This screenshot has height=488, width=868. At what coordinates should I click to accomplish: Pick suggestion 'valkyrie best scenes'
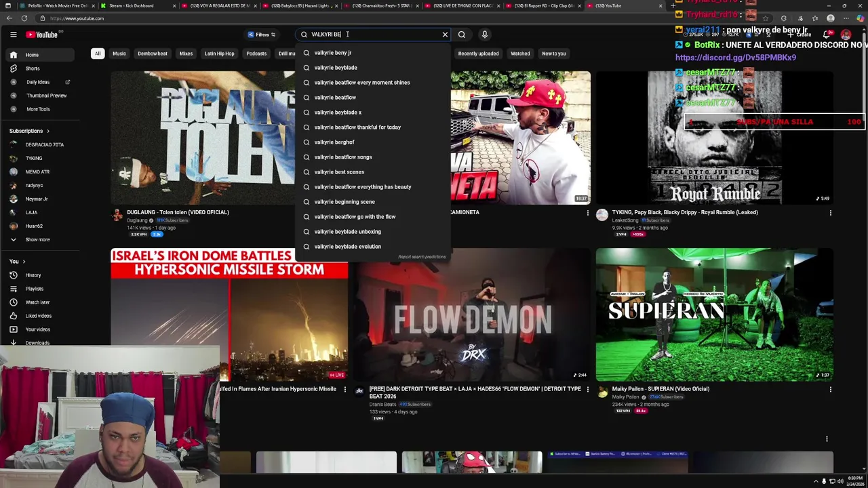tap(372, 172)
